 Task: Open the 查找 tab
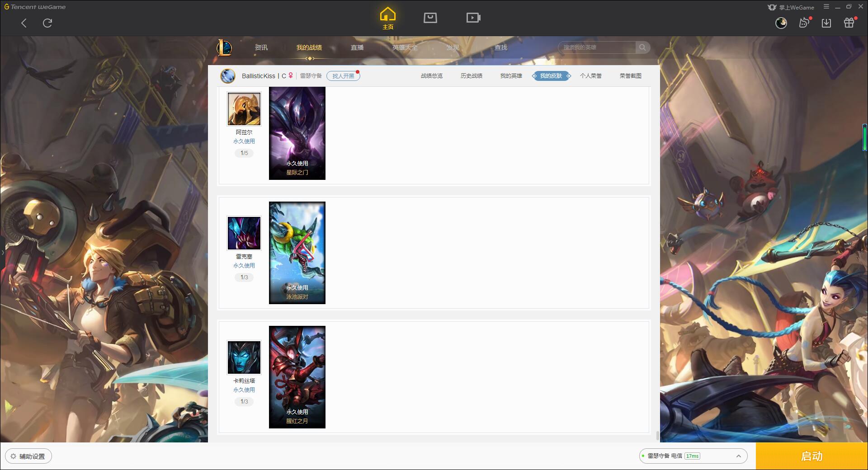pyautogui.click(x=501, y=47)
